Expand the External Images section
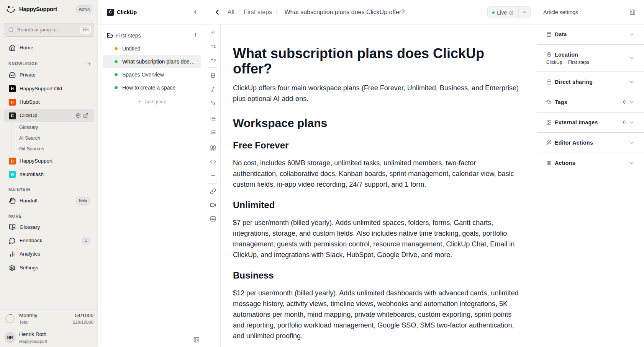The height and width of the screenshot is (347, 644). (590, 122)
